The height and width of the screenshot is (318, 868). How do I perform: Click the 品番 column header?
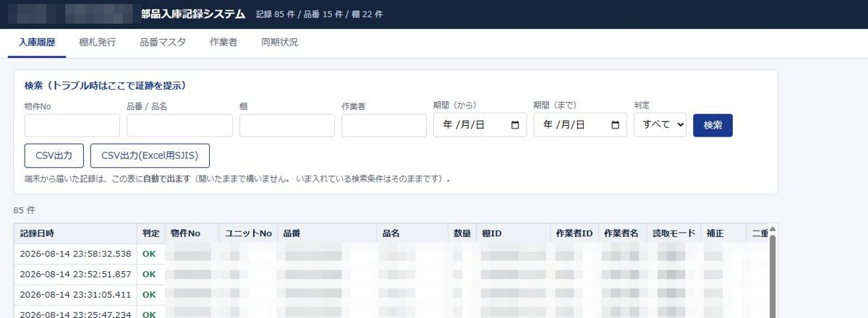[327, 233]
